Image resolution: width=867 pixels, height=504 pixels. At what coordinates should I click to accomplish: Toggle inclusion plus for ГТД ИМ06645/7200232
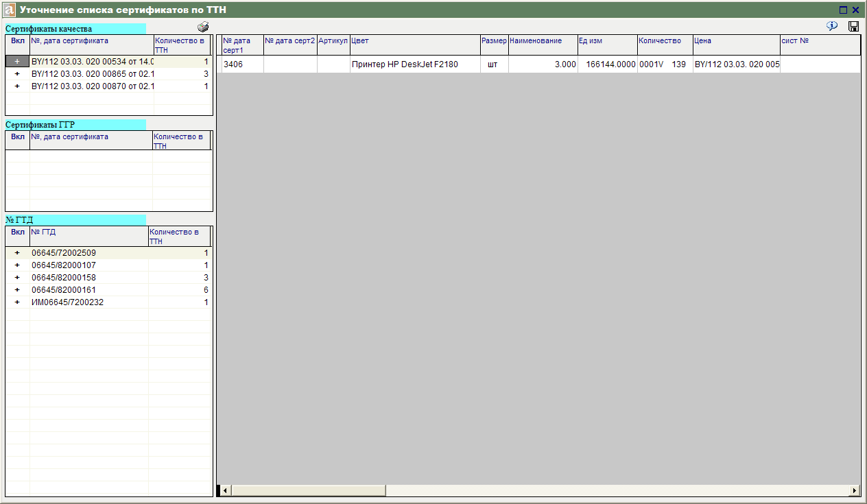point(17,302)
